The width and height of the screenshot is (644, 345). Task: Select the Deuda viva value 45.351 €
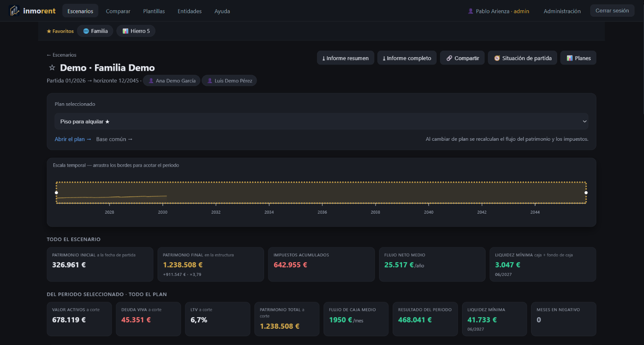pos(136,319)
